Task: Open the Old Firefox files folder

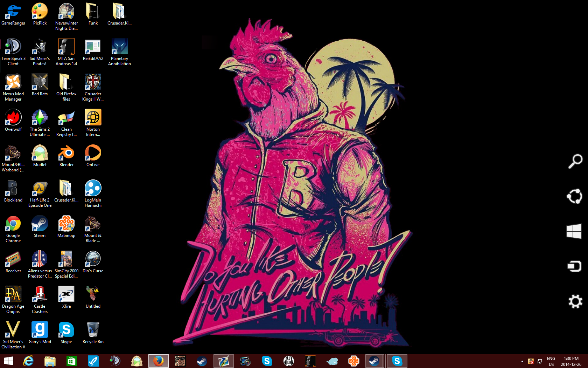Action: 66,88
